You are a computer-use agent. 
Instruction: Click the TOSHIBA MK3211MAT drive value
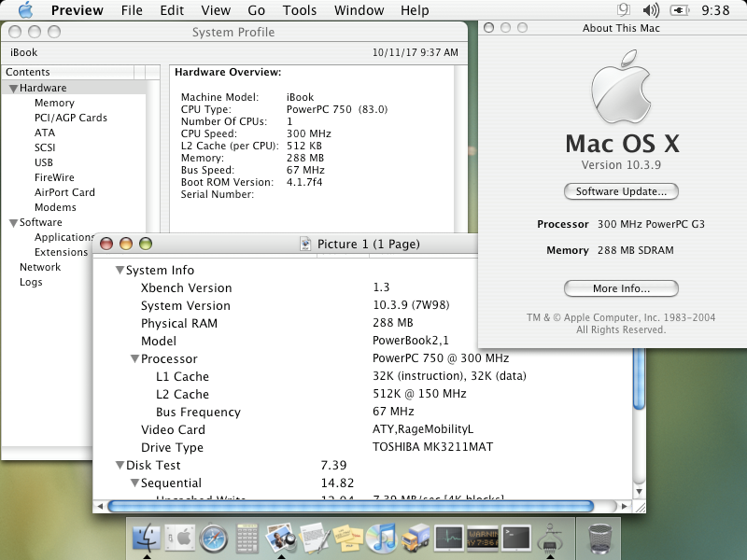(432, 447)
